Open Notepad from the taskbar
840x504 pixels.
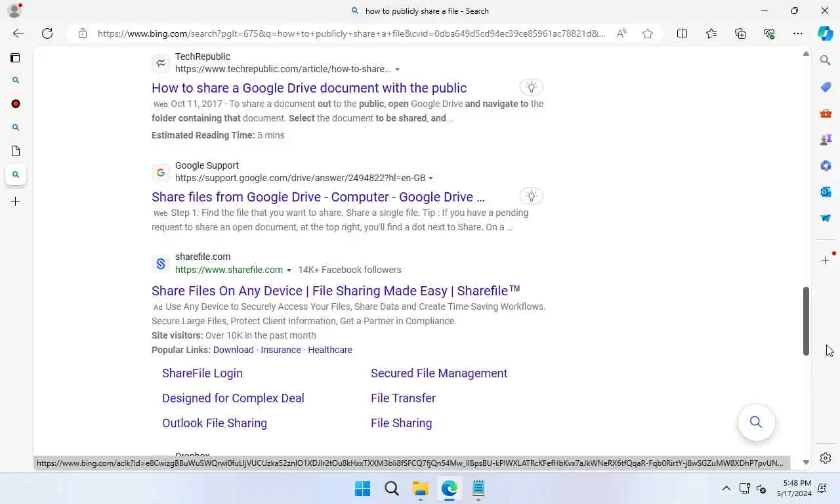click(x=478, y=489)
